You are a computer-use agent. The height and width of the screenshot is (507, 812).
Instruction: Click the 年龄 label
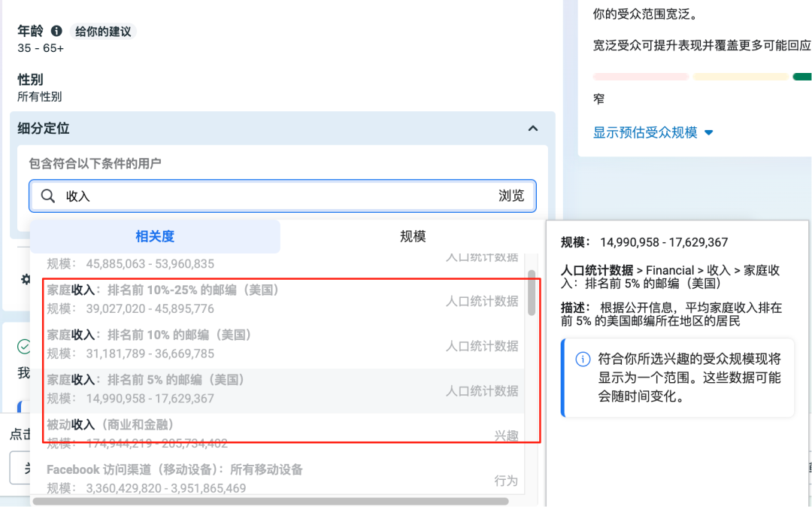tap(30, 31)
